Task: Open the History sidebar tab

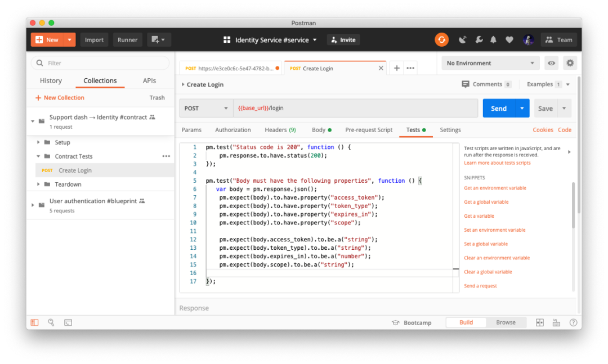Action: click(x=51, y=80)
